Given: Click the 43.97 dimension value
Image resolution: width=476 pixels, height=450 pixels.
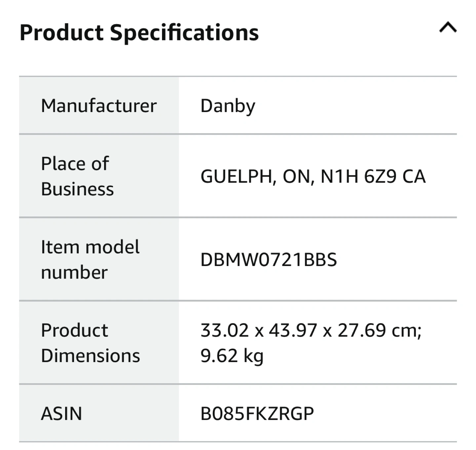Looking at the screenshot, I should point(293,330).
